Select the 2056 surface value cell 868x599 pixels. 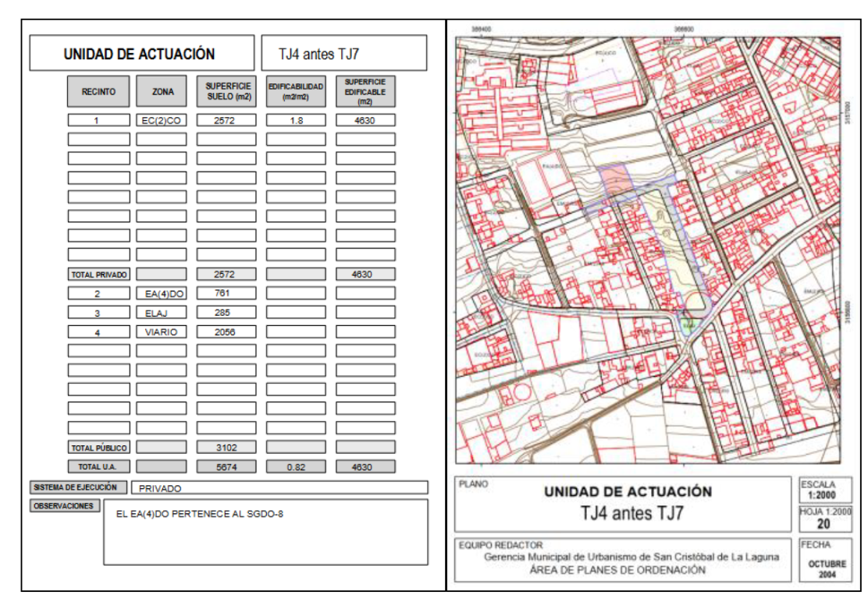pyautogui.click(x=226, y=331)
